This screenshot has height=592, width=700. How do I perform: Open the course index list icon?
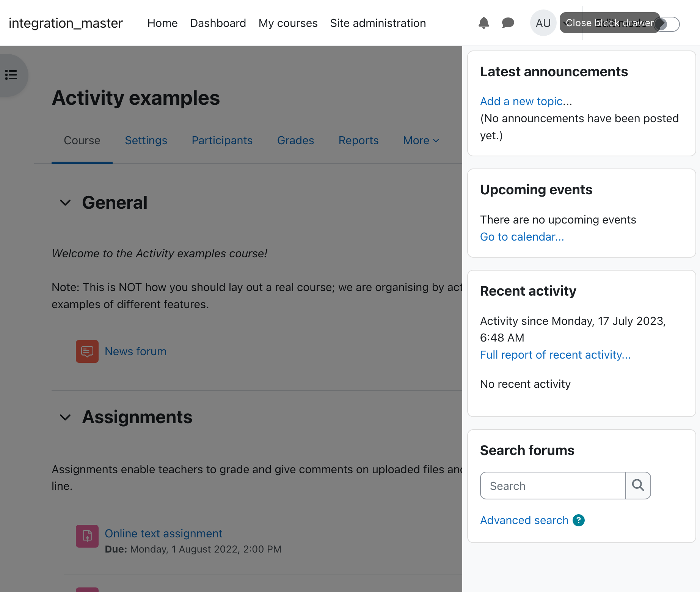click(11, 75)
